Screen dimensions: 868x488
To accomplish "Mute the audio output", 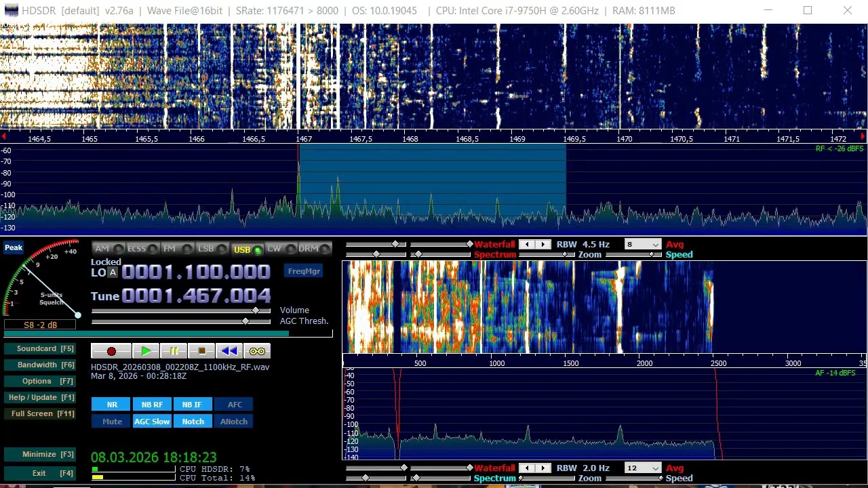I will [112, 422].
